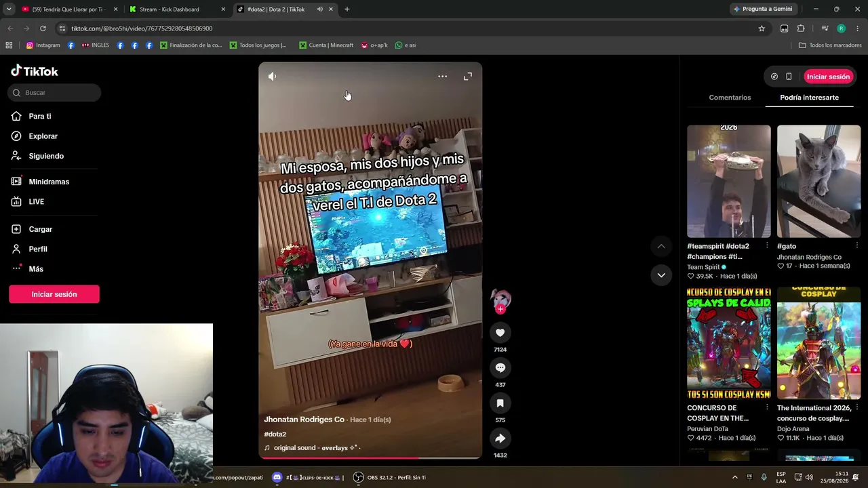Screen dimensions: 868x488
Task: Open the INGLES bookmark
Action: click(x=95, y=45)
